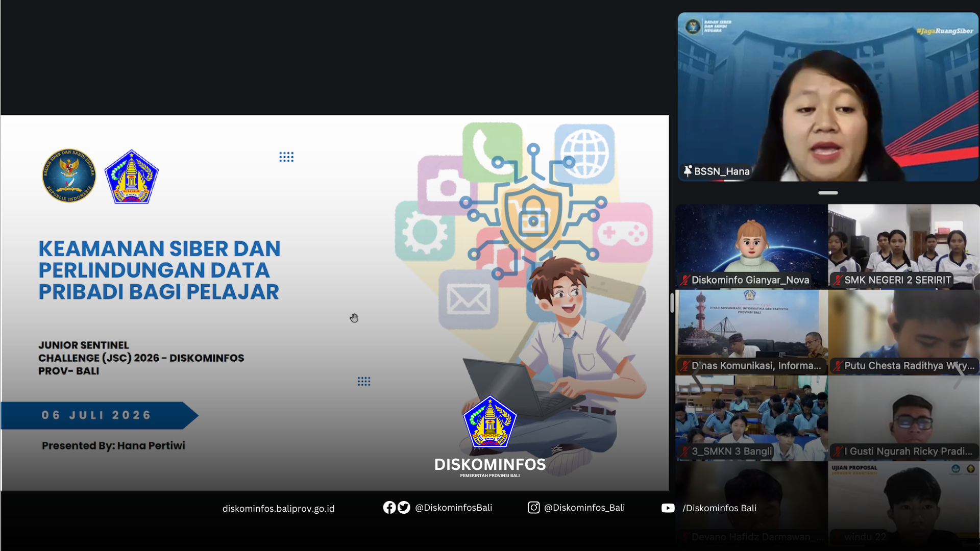
Task: Select the Diskominfo Gianyar_Nova avatar tile
Action: (x=751, y=247)
